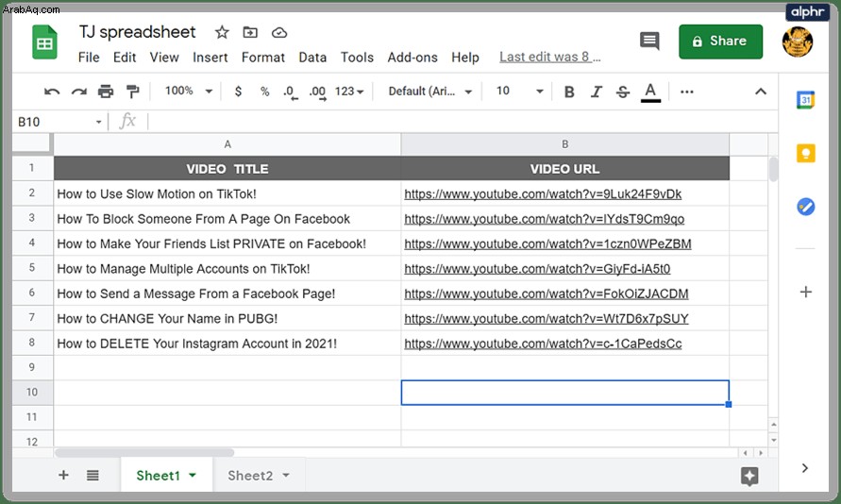
Task: Open the Insert menu
Action: (210, 58)
